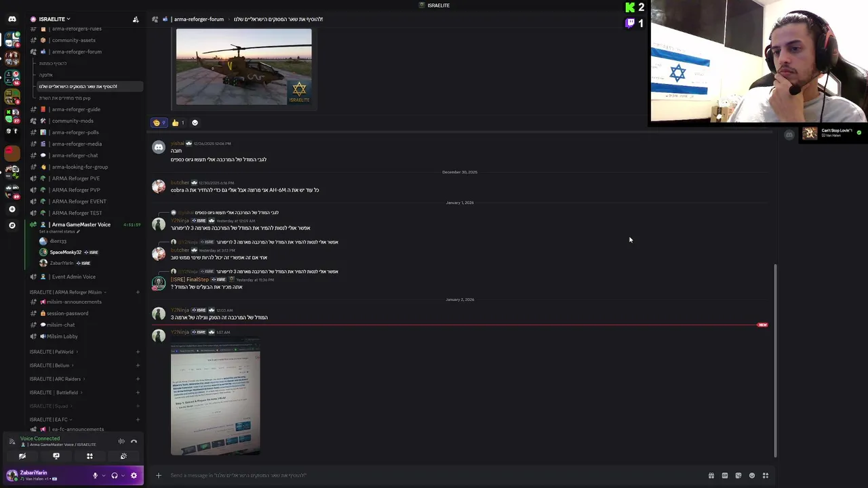Click the plus attach button in message bar
The width and height of the screenshot is (868, 488).
159,475
